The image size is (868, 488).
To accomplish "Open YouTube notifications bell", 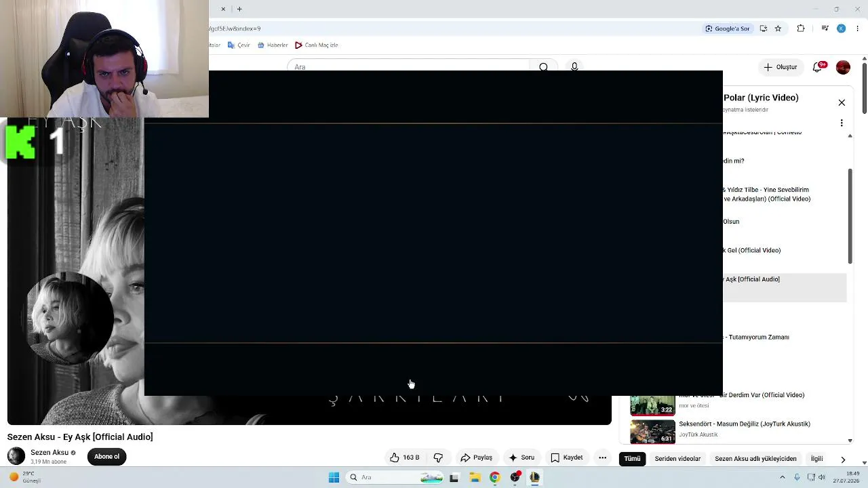I will (x=818, y=67).
